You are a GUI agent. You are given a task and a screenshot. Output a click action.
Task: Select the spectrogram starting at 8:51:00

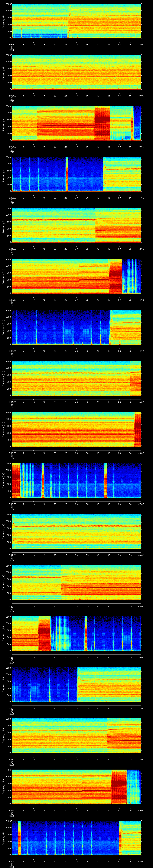[76, 736]
